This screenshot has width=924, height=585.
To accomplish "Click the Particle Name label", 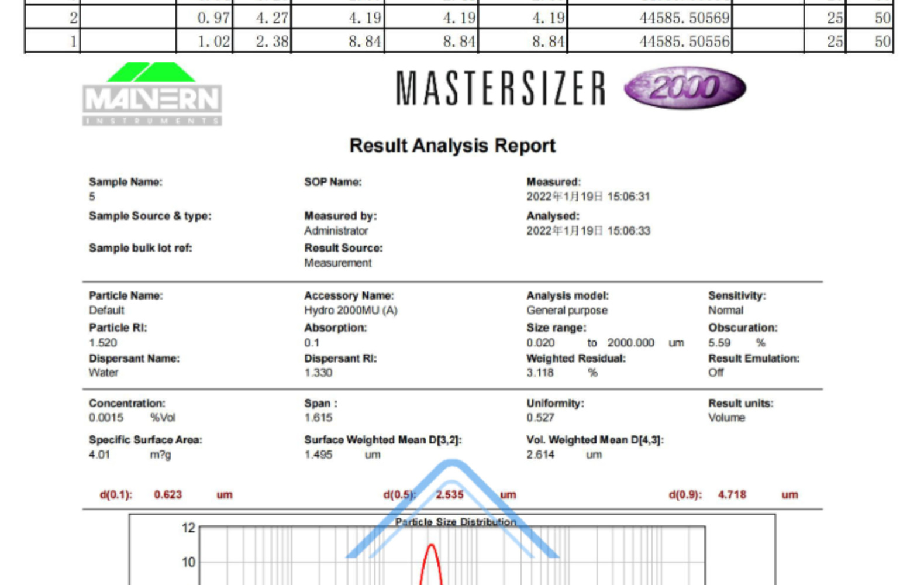I will 126,295.
